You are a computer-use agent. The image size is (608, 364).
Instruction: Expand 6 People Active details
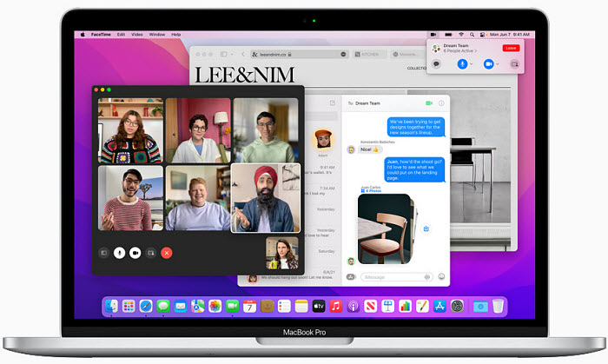point(459,50)
